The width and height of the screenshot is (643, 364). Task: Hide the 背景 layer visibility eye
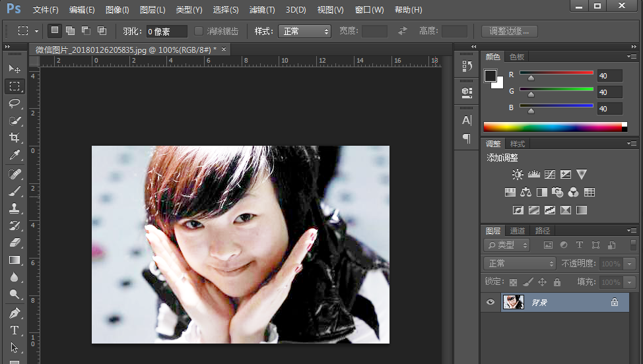[490, 303]
